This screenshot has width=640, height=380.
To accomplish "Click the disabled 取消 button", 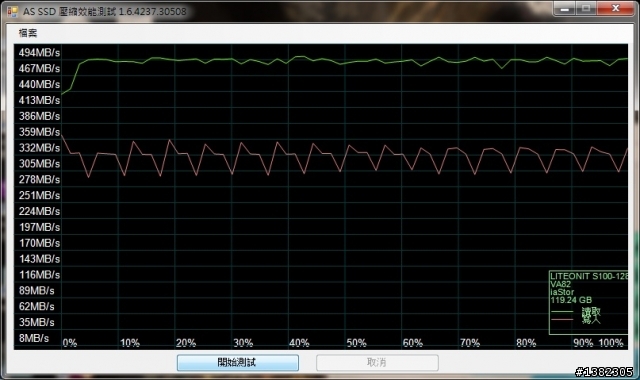I will tap(377, 362).
